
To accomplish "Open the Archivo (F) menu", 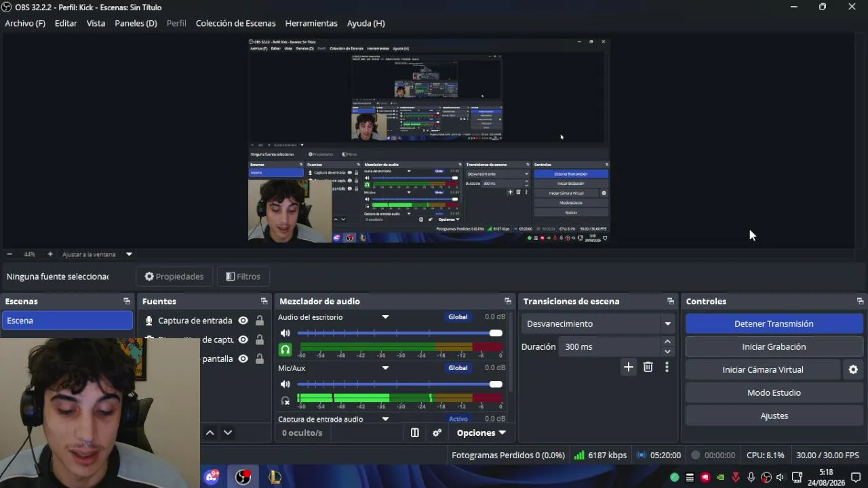I will click(25, 23).
